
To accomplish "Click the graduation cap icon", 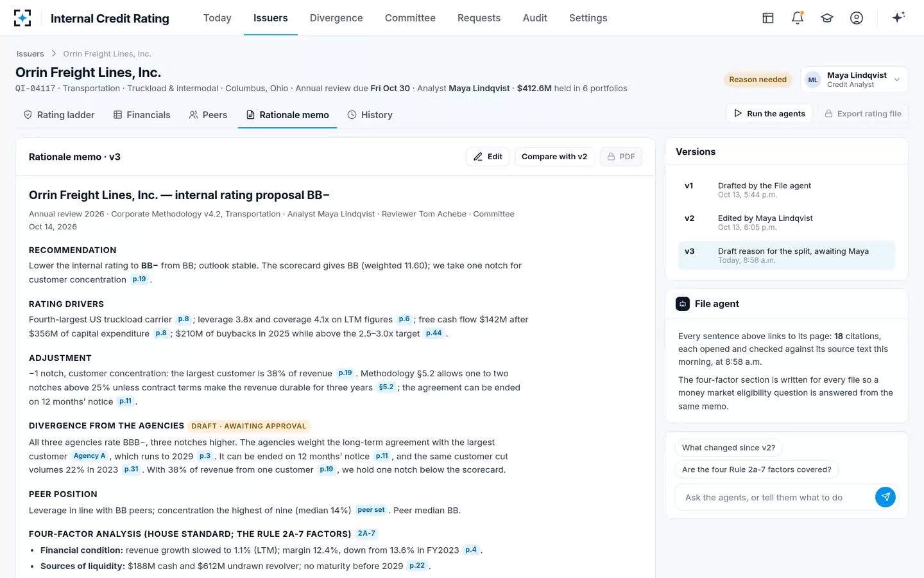I will pos(827,18).
